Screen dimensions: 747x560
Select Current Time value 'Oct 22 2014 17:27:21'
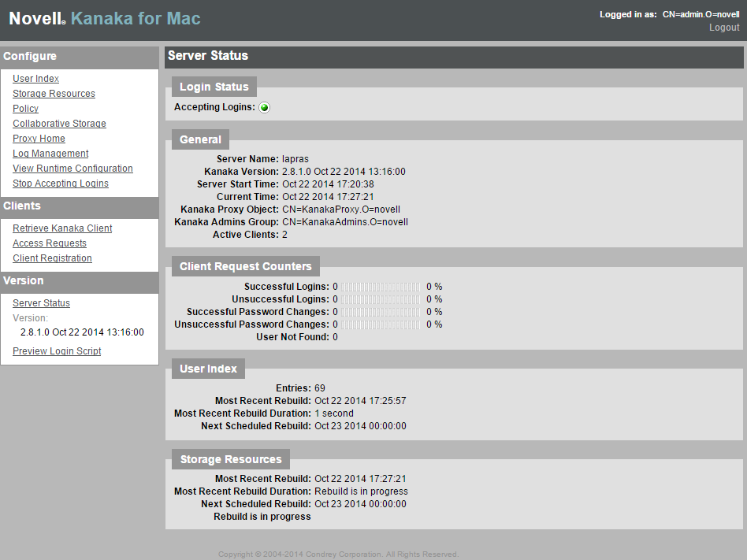coord(329,197)
